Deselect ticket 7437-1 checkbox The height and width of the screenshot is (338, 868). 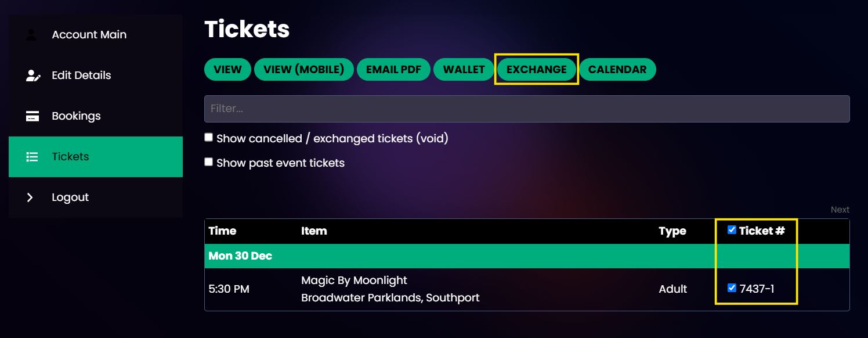(x=732, y=287)
